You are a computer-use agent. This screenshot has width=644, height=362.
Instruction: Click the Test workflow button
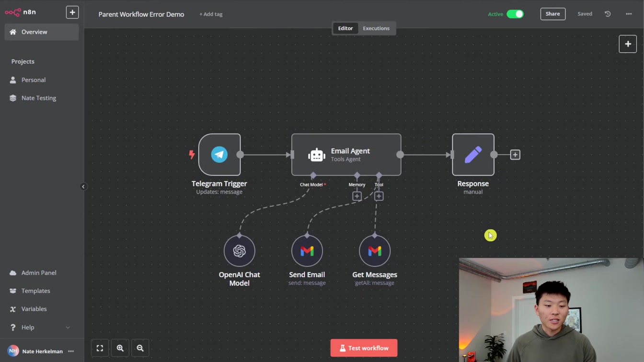pyautogui.click(x=364, y=348)
